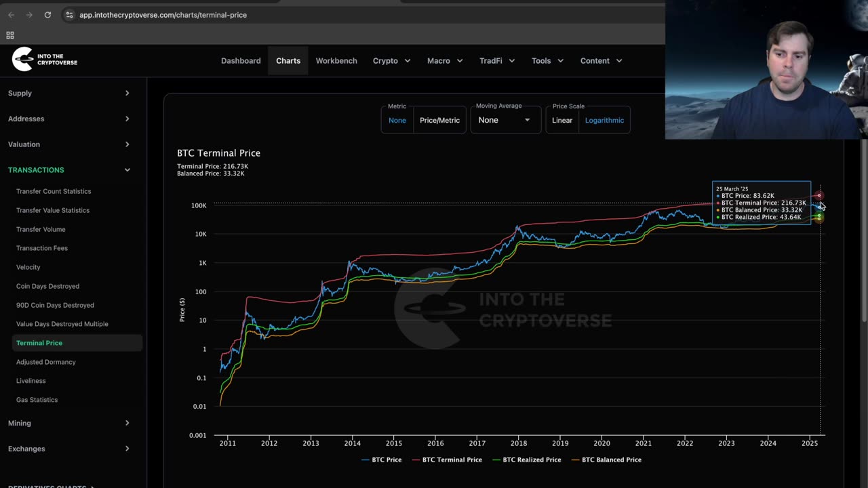Open the apps grid in bookmarks bar
Screen dimensions: 868x488
[x=10, y=35]
